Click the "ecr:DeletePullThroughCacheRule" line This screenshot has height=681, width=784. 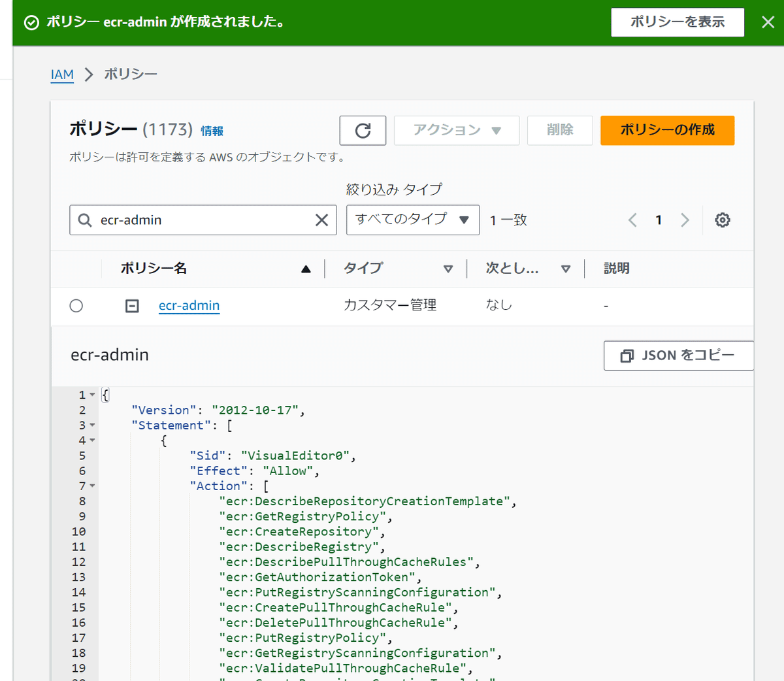[x=338, y=623]
